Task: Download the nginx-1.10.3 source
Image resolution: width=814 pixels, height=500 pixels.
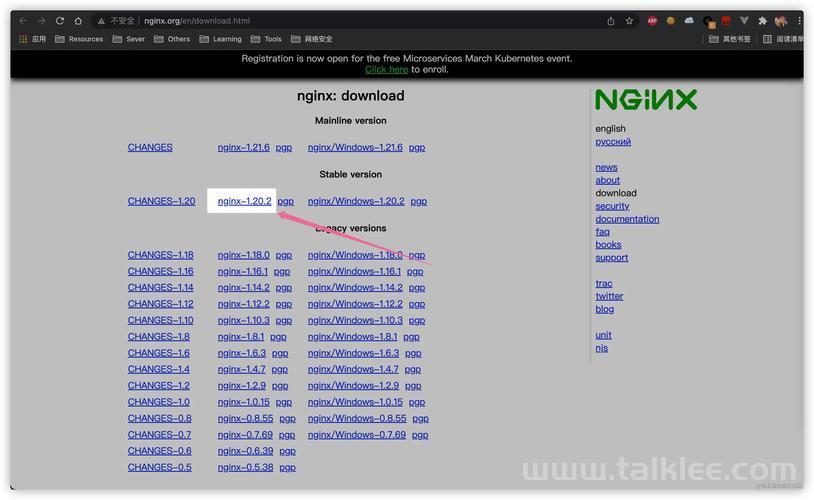Action: (x=243, y=320)
